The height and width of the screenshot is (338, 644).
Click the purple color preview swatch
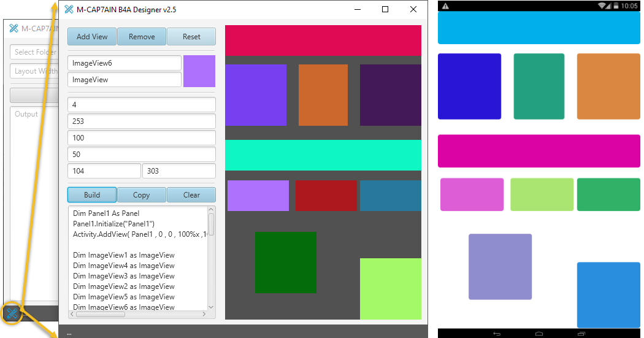[x=199, y=71]
